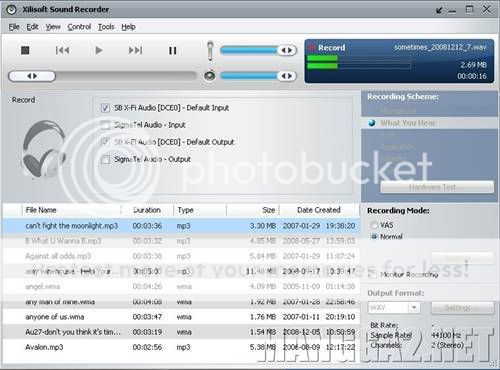
Task: Open recording mode Settings button
Action: [463, 258]
